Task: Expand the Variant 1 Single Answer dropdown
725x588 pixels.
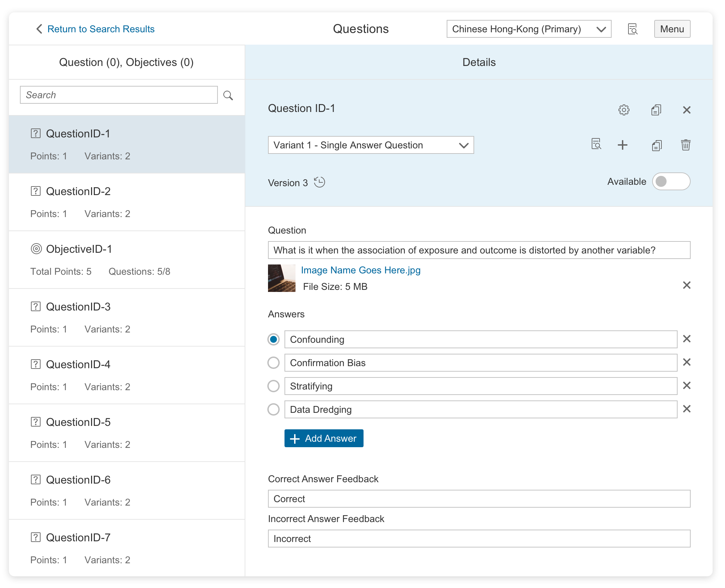Action: point(370,145)
